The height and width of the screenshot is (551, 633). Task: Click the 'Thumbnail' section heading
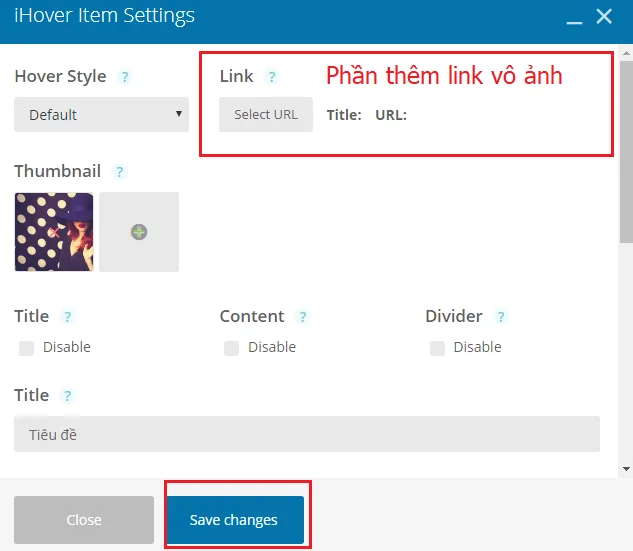(58, 171)
